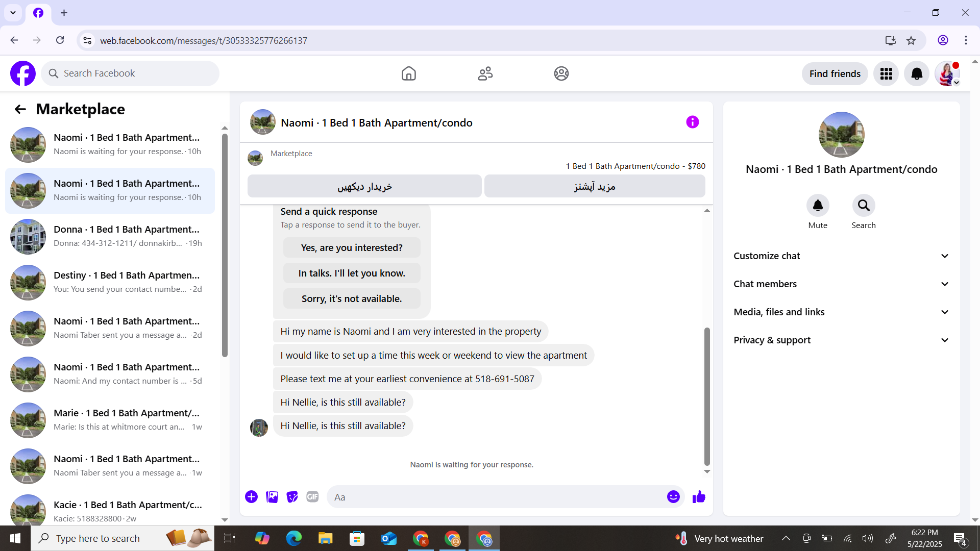980x551 pixels.
Task: Click the 'خریدار دیکھیں' button
Action: pyautogui.click(x=364, y=186)
